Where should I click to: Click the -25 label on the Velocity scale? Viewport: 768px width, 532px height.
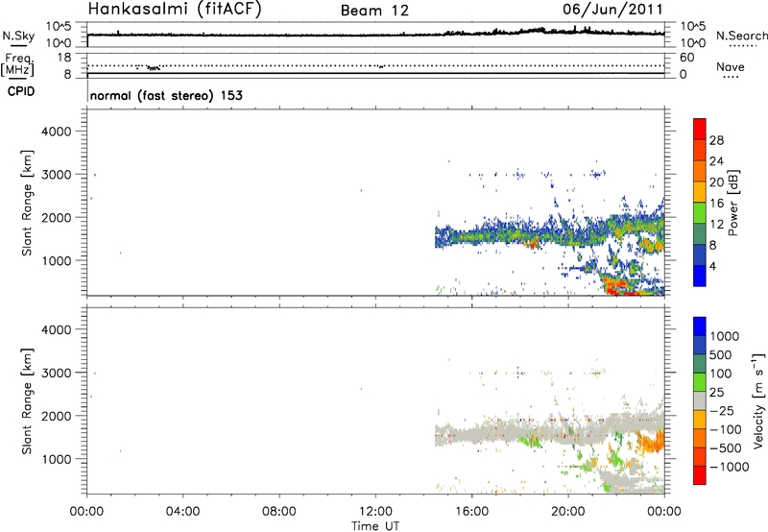click(724, 411)
